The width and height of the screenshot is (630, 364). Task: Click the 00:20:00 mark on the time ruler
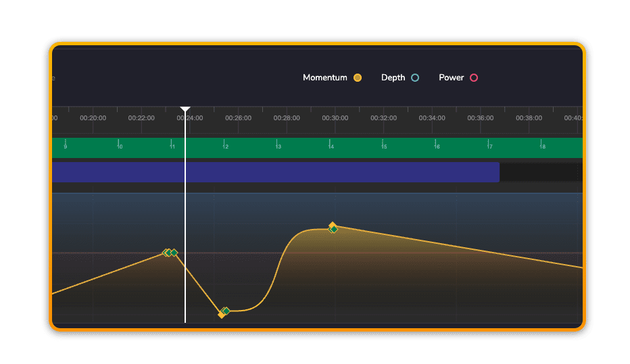(93, 118)
